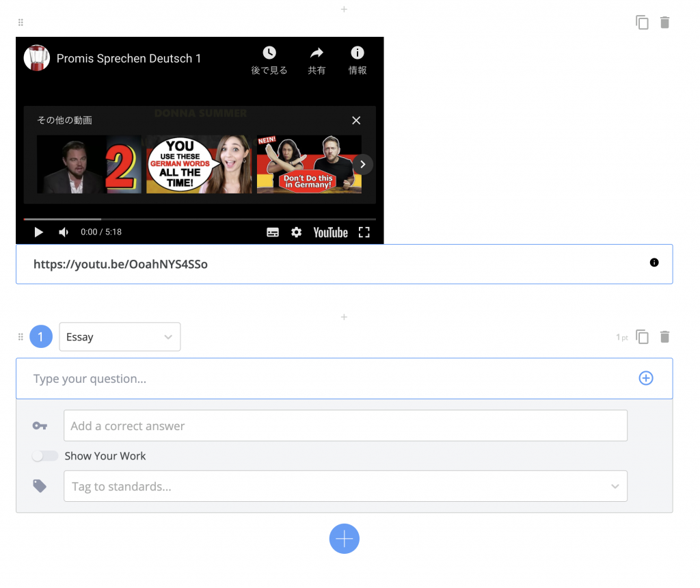Add a new question with the large plus button

pos(344,539)
